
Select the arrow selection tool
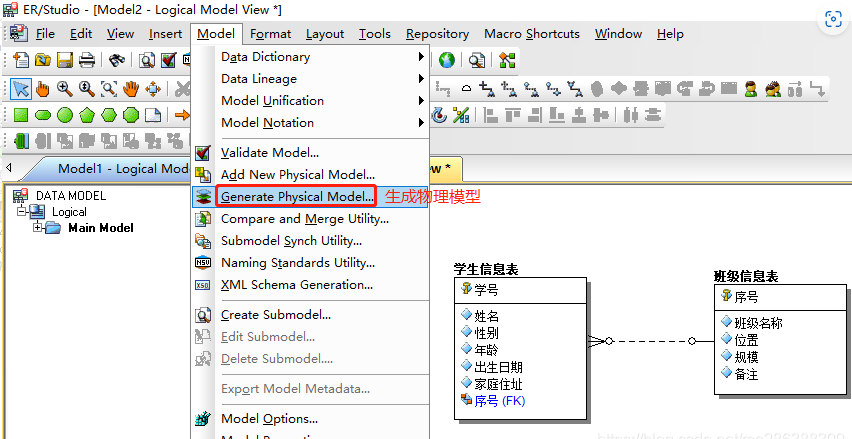[x=21, y=88]
